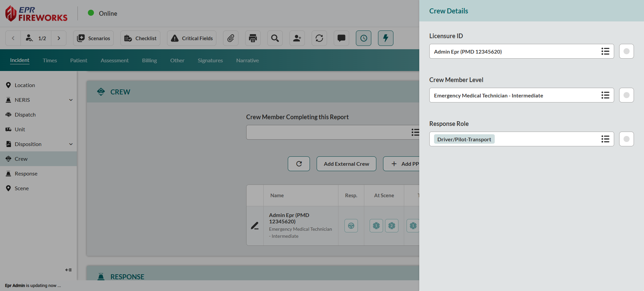Edit the Admin Epr crew row
The width and height of the screenshot is (644, 291).
[255, 226]
